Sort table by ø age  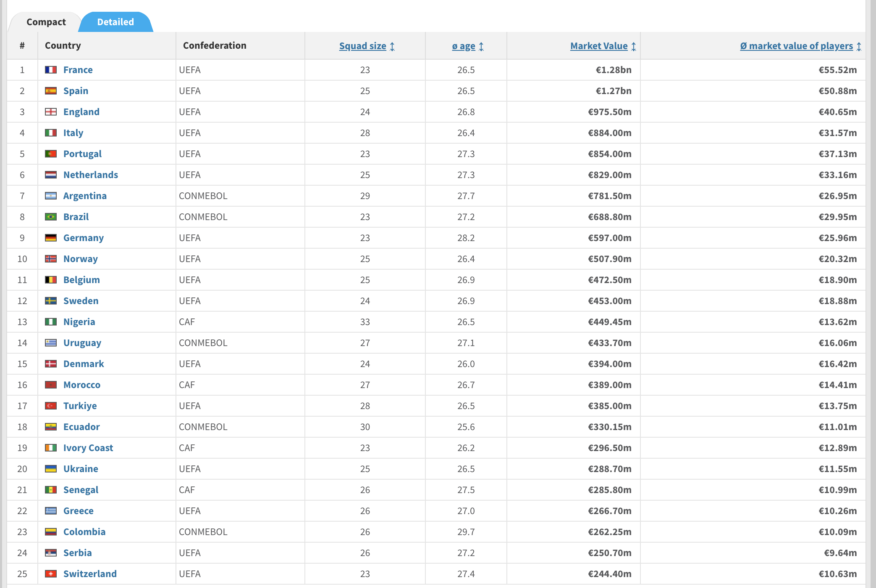point(467,46)
